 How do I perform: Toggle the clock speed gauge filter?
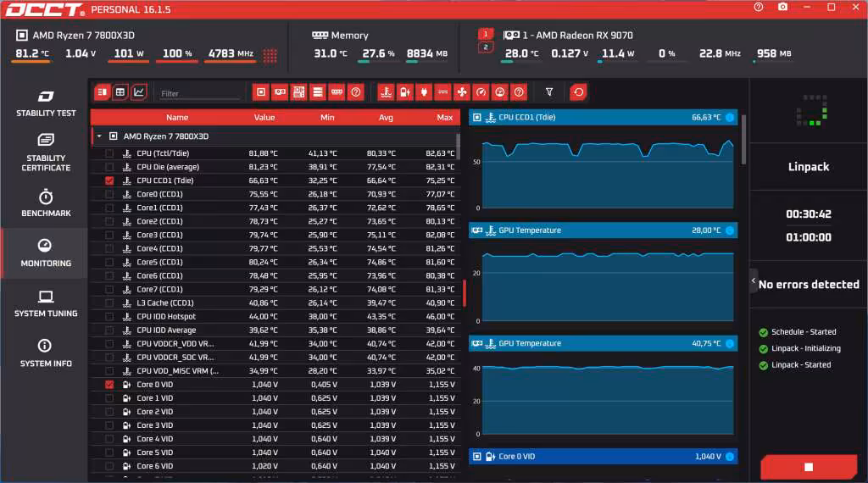point(481,92)
